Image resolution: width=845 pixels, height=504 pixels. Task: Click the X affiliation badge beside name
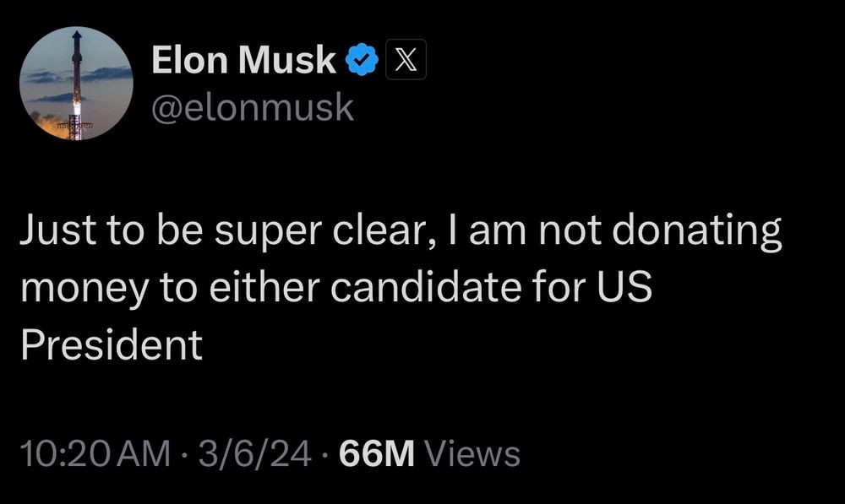406,59
